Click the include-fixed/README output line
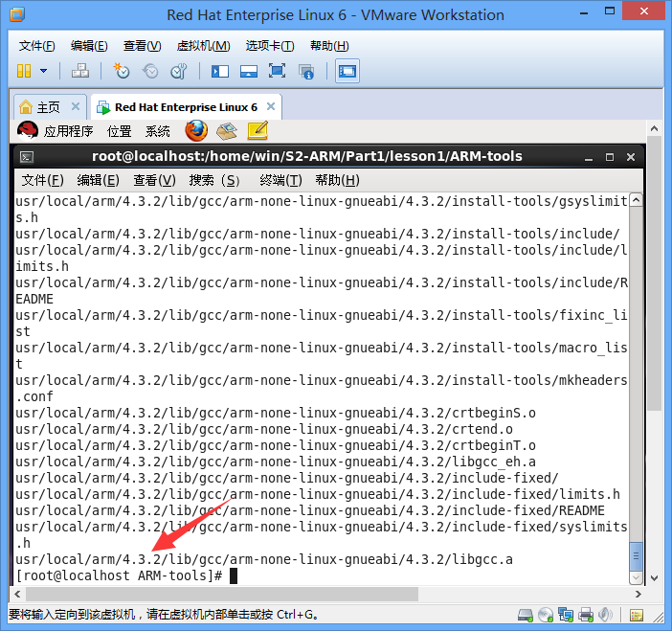The height and width of the screenshot is (631, 672). [310, 510]
